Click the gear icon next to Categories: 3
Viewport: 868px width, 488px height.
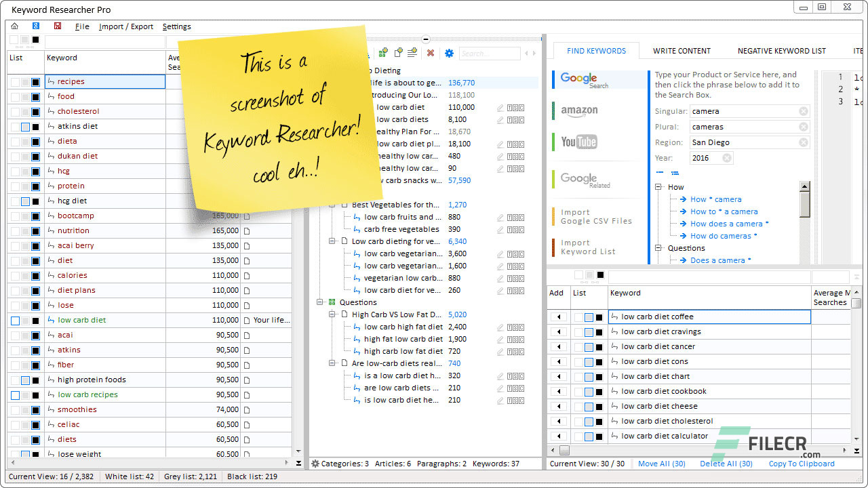(315, 464)
